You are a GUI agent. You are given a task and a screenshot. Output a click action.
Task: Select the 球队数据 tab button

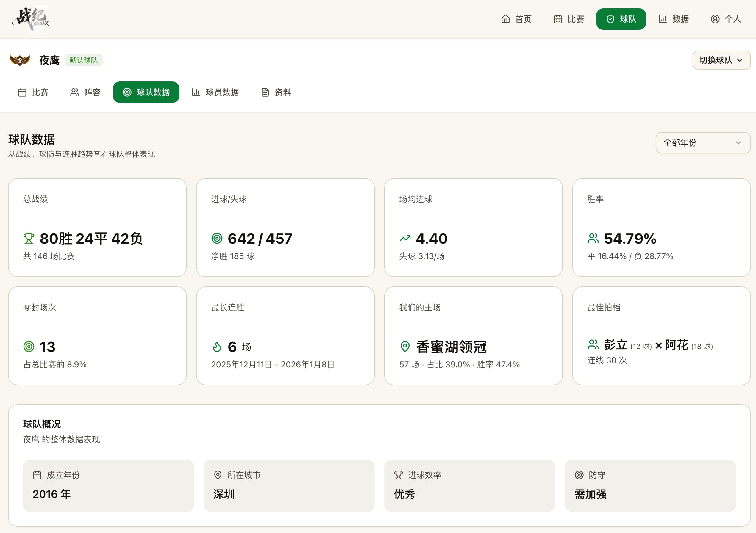click(146, 92)
